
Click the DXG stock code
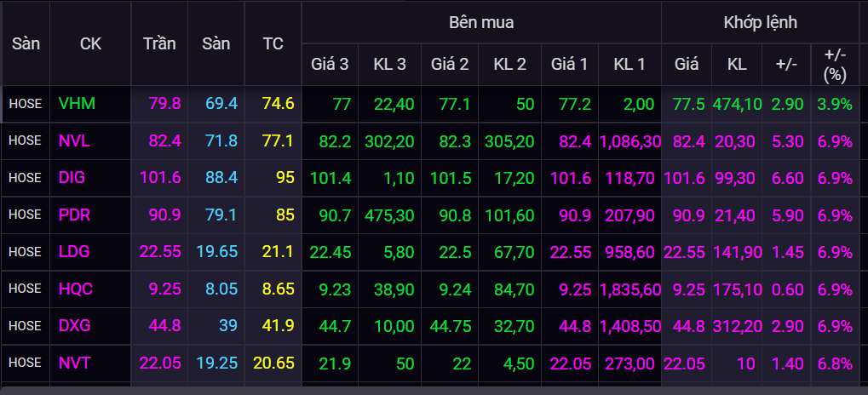[76, 325]
